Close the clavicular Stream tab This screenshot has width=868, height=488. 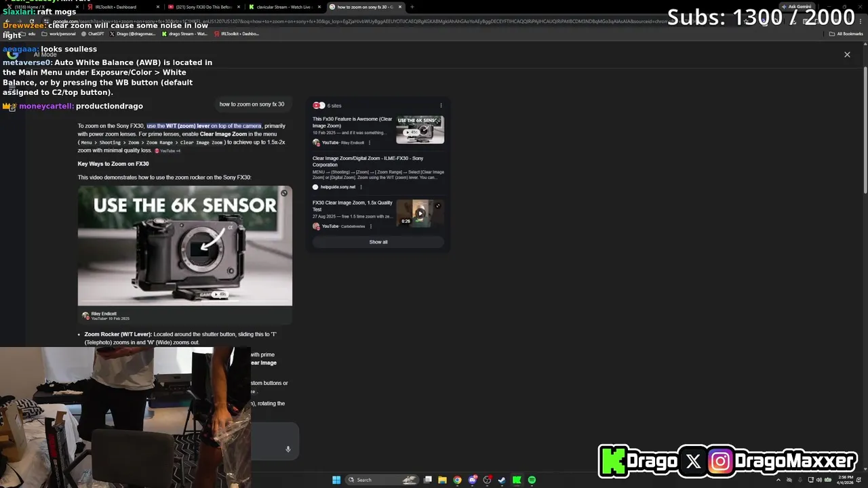click(319, 7)
